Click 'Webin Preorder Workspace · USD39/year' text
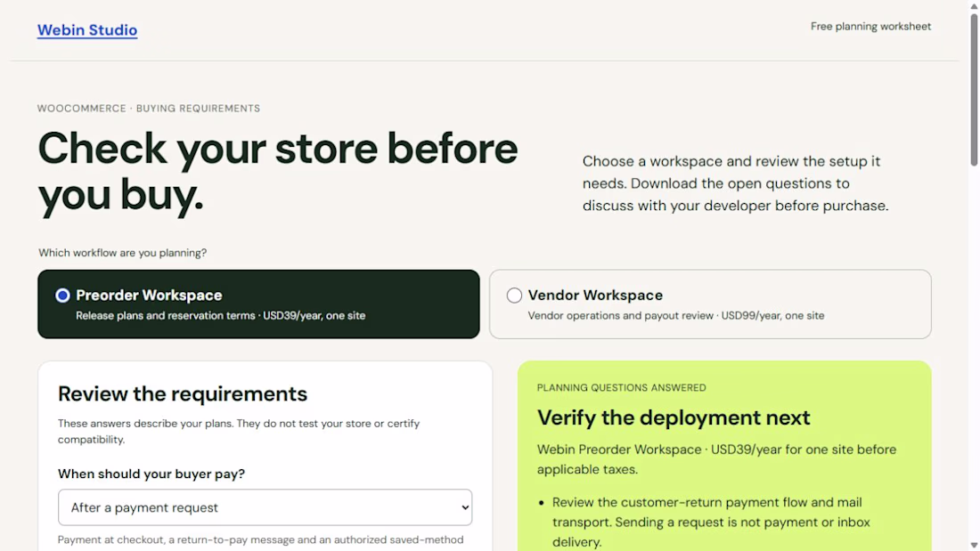980x551 pixels. (x=716, y=459)
